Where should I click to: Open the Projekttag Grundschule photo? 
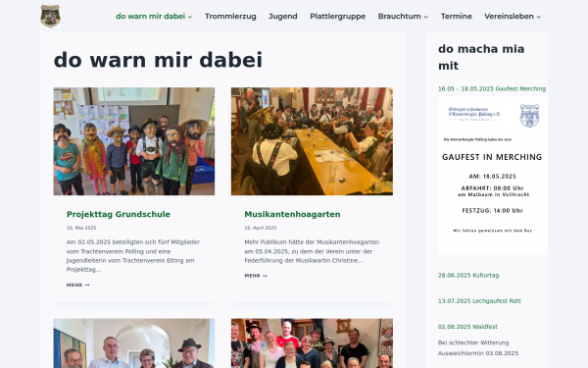coord(134,141)
